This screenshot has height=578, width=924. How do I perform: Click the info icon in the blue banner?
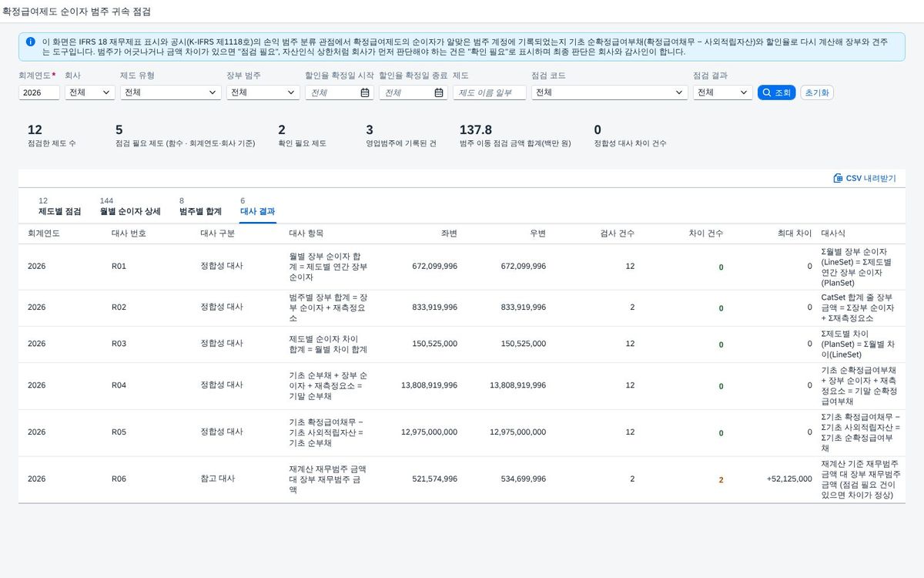coord(30,42)
